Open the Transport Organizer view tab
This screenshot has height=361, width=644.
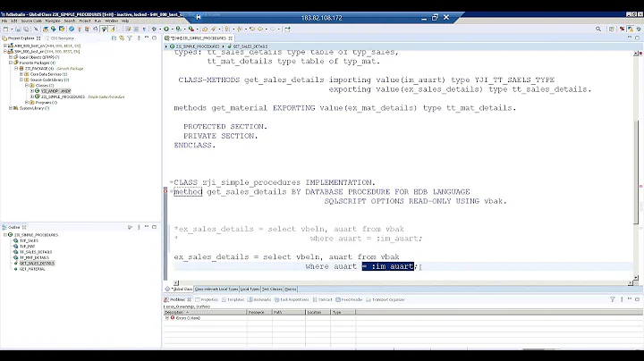tap(386, 300)
